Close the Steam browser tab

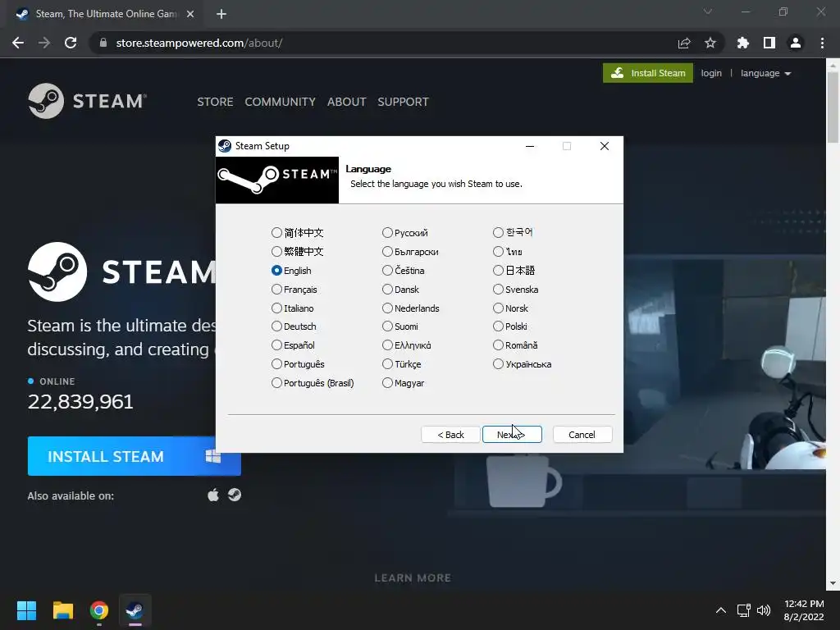[190, 14]
